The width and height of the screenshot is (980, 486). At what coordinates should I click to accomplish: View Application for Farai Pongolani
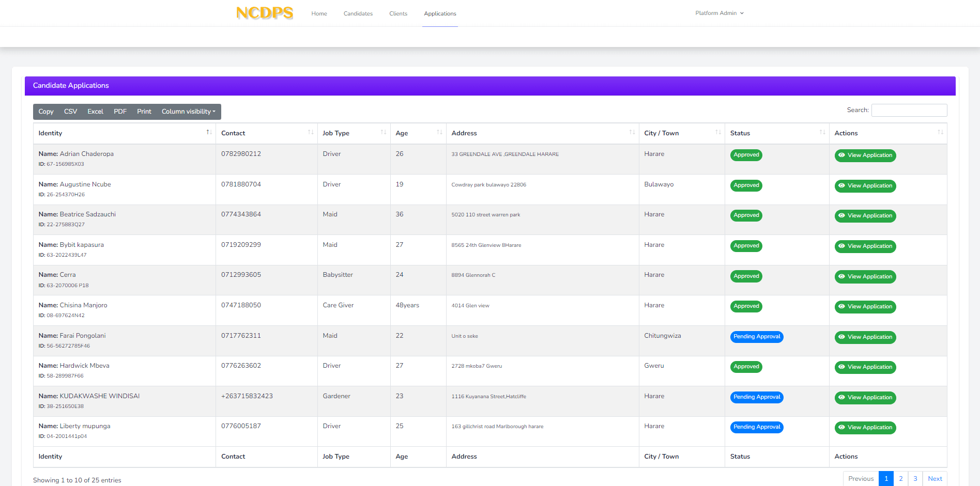pos(865,337)
